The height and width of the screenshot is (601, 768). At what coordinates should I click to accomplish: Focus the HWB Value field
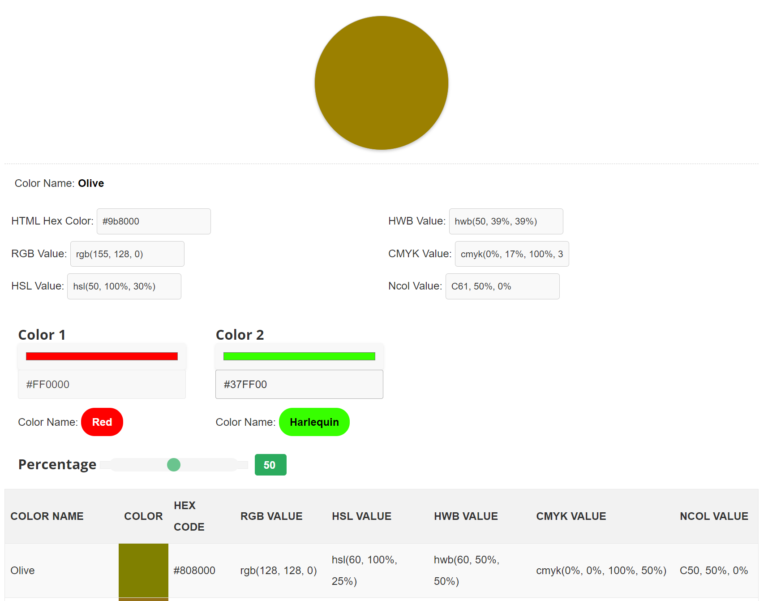point(505,221)
